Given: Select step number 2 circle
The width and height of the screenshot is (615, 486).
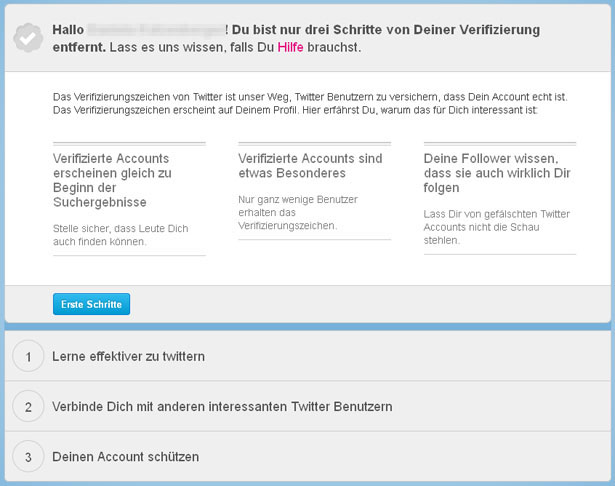Looking at the screenshot, I should pyautogui.click(x=28, y=406).
